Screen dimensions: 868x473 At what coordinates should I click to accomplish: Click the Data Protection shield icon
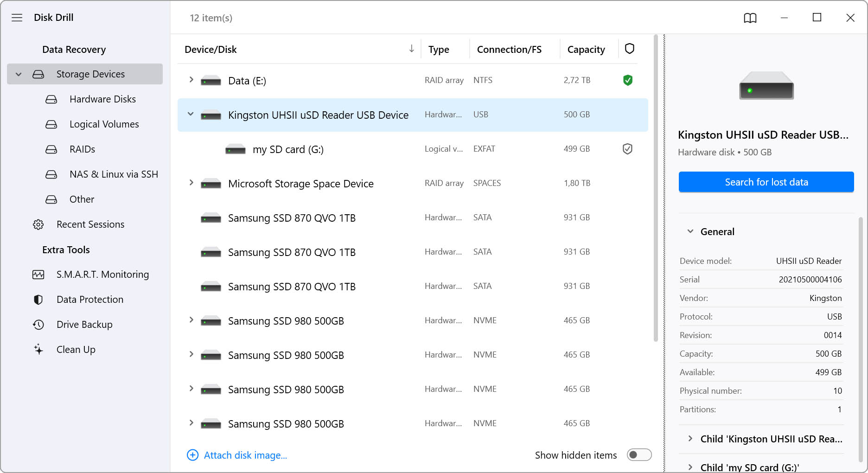[38, 300]
